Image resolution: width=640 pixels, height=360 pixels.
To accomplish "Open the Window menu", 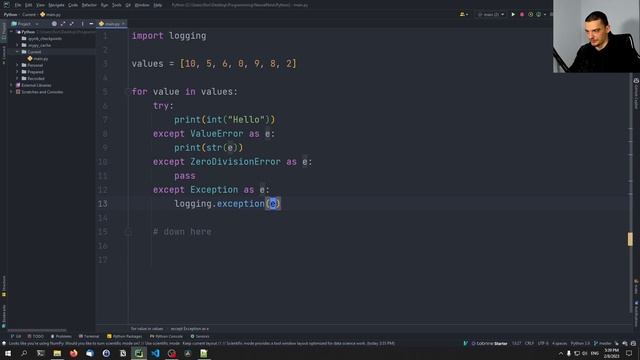I will 142,5.
